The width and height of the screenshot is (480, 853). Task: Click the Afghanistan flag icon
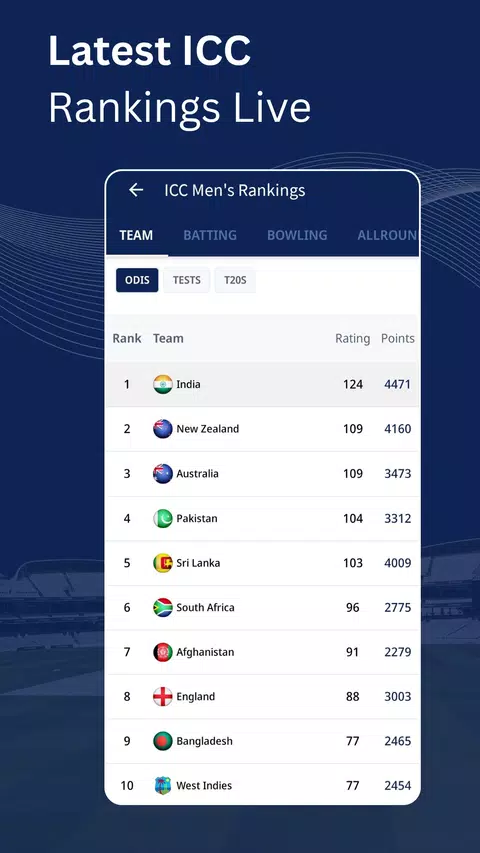click(x=163, y=652)
